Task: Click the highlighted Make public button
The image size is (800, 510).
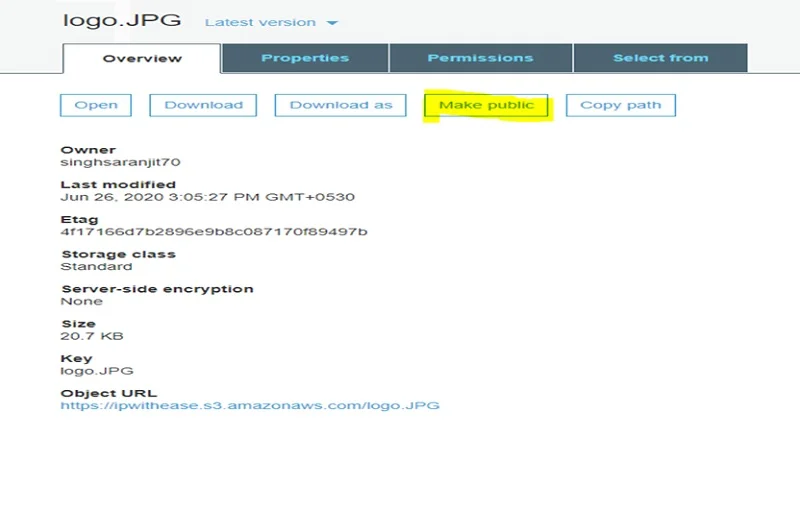Action: 487,105
